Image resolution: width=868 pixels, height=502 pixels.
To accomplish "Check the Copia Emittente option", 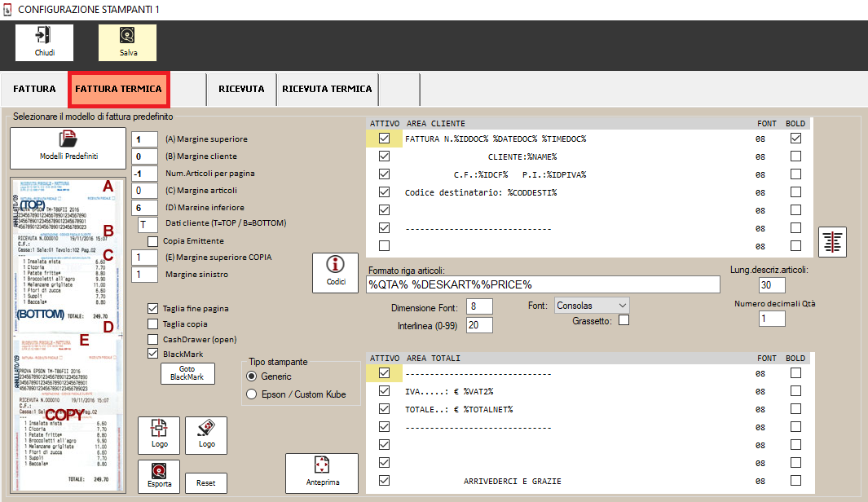I will (x=153, y=241).
